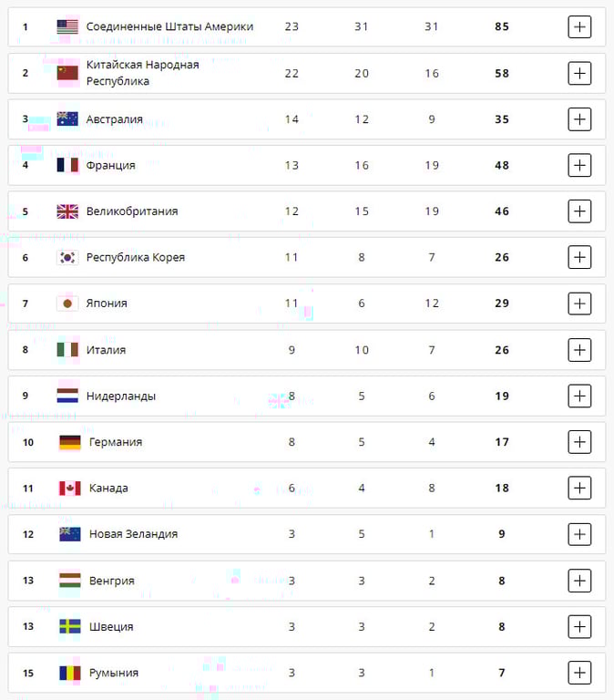Screen dimensions: 614x700
Task: Click the Japan flag icon
Action: click(67, 304)
